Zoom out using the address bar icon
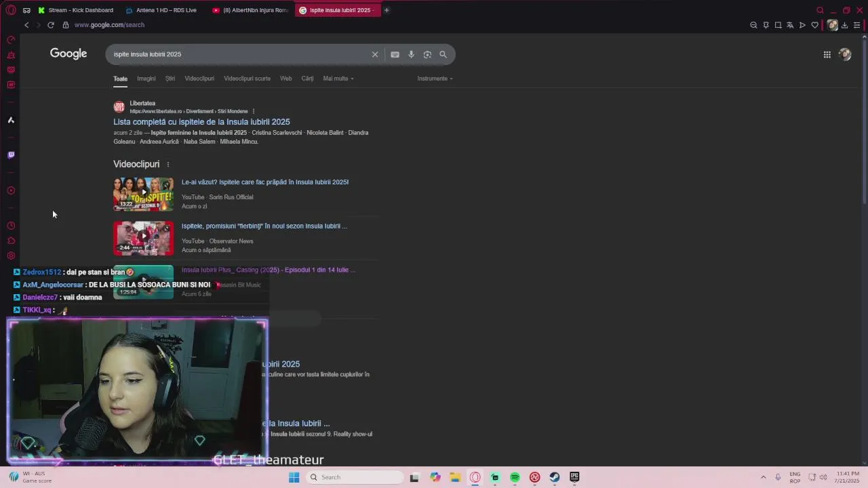The image size is (868, 488). pos(753,25)
